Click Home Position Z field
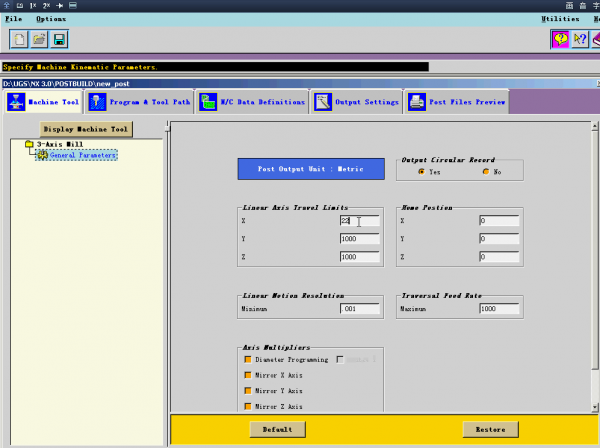 coord(499,257)
